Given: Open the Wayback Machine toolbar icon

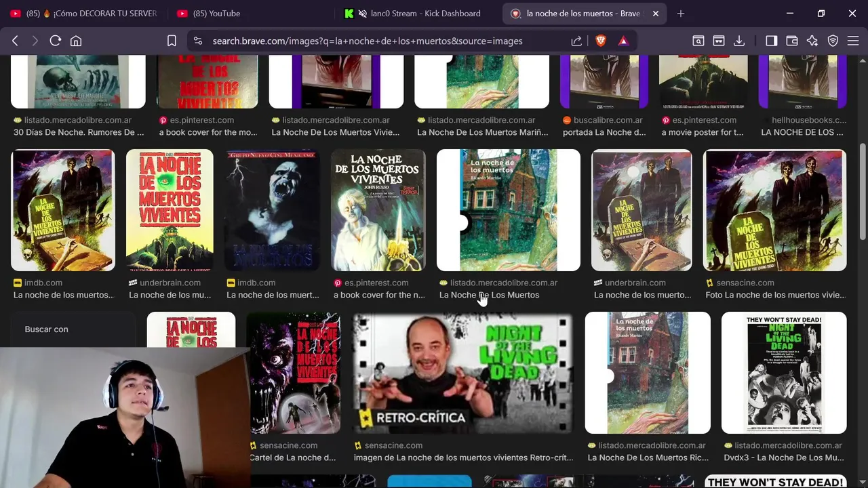Looking at the screenshot, I should [719, 41].
